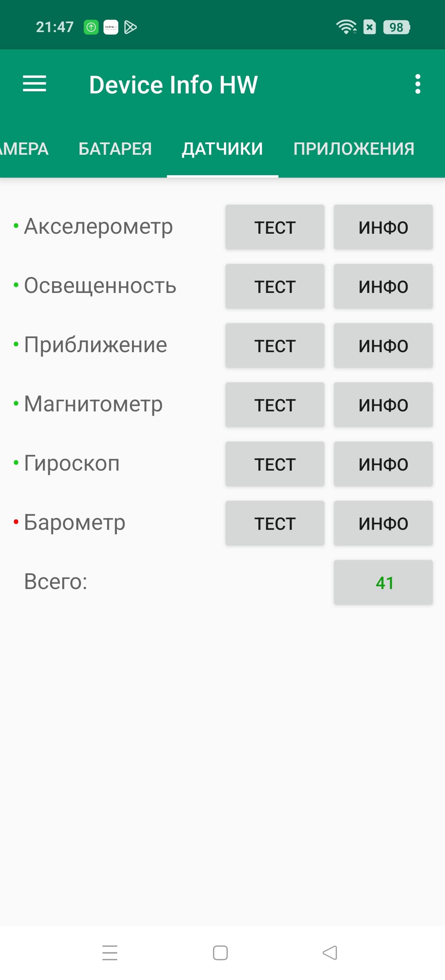Switch to the Батарея tab
Screen dimensions: 445x980
115,149
